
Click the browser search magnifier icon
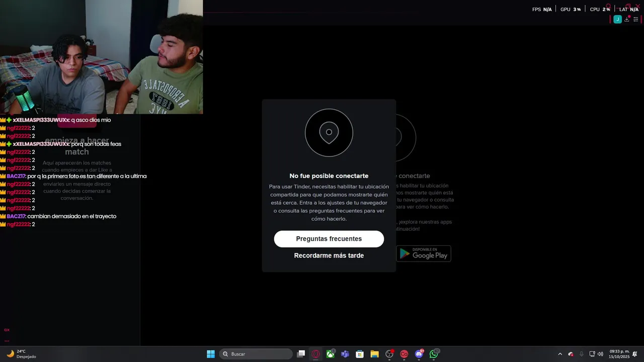point(608,7)
